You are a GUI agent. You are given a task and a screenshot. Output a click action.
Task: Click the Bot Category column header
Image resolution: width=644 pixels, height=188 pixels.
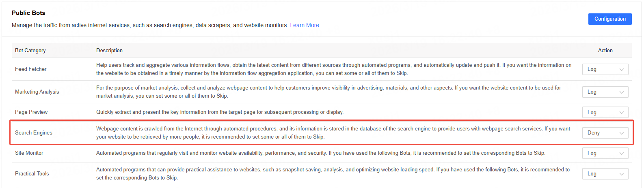[x=30, y=51]
